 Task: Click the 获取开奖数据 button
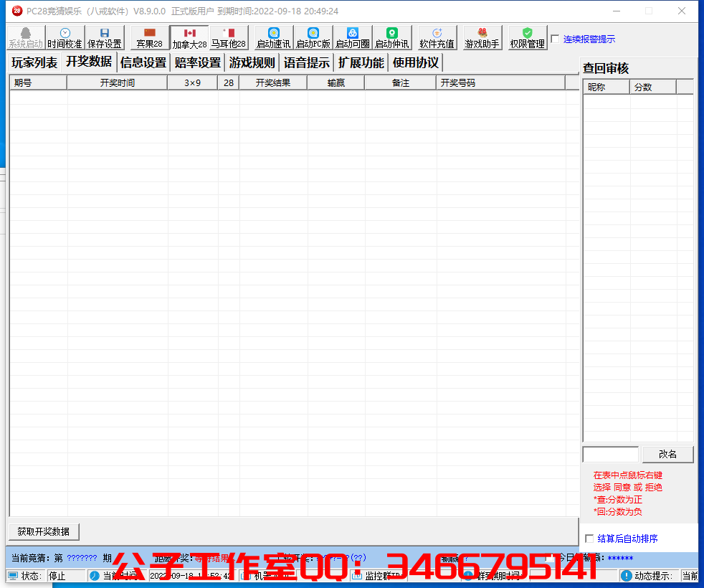44,532
